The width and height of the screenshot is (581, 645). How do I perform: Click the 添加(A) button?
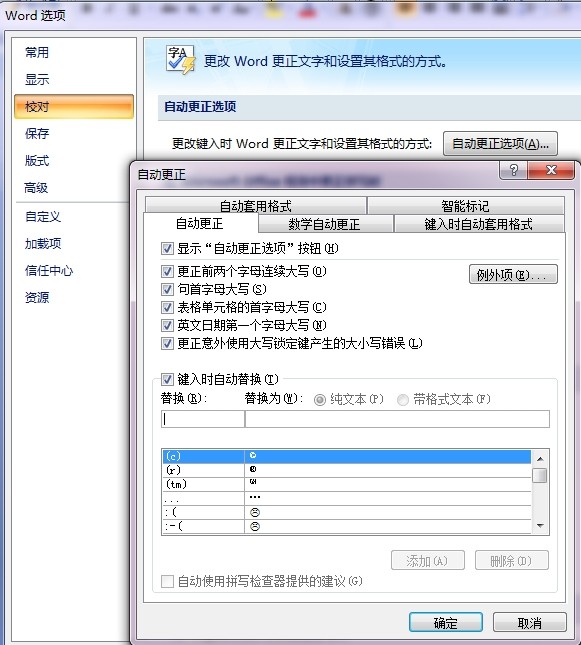click(x=428, y=561)
